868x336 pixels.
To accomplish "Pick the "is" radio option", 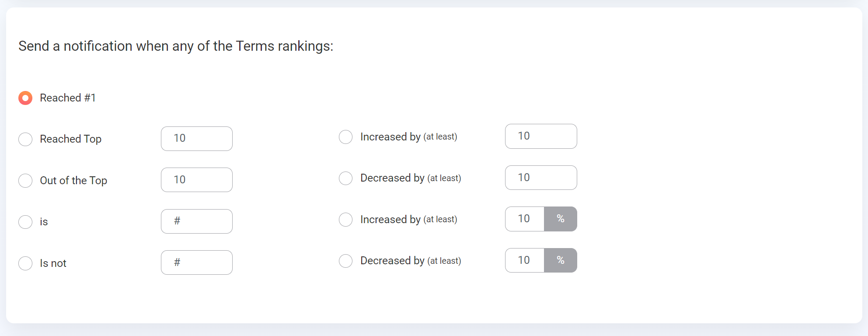I will pyautogui.click(x=25, y=222).
